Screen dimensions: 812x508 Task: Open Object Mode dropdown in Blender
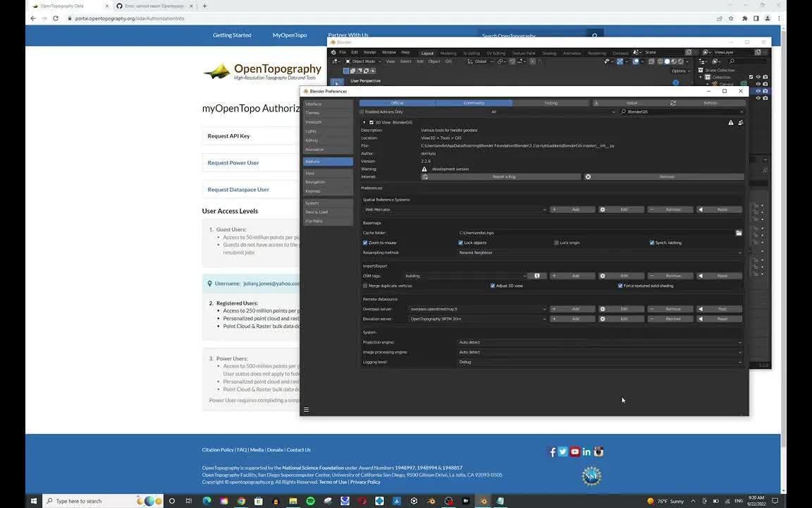coord(363,61)
